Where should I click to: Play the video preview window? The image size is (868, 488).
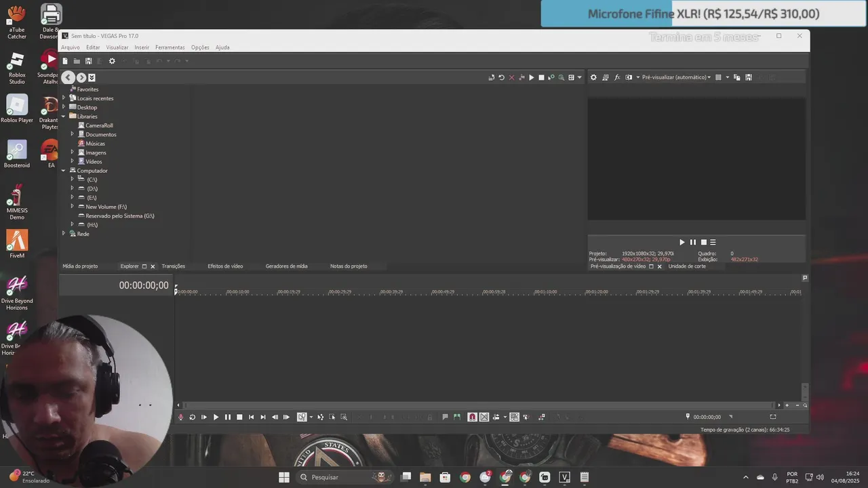(682, 242)
